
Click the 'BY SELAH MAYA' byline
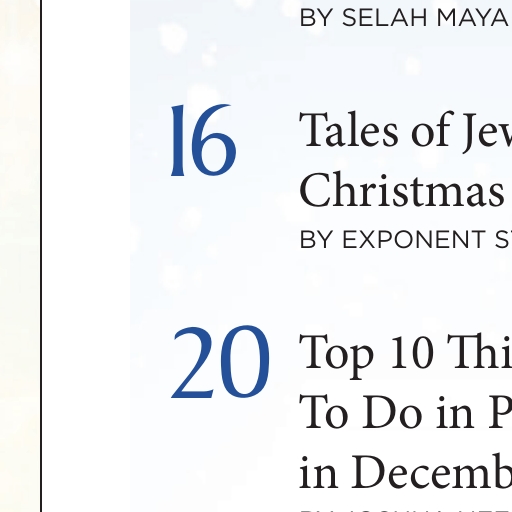[x=403, y=18]
